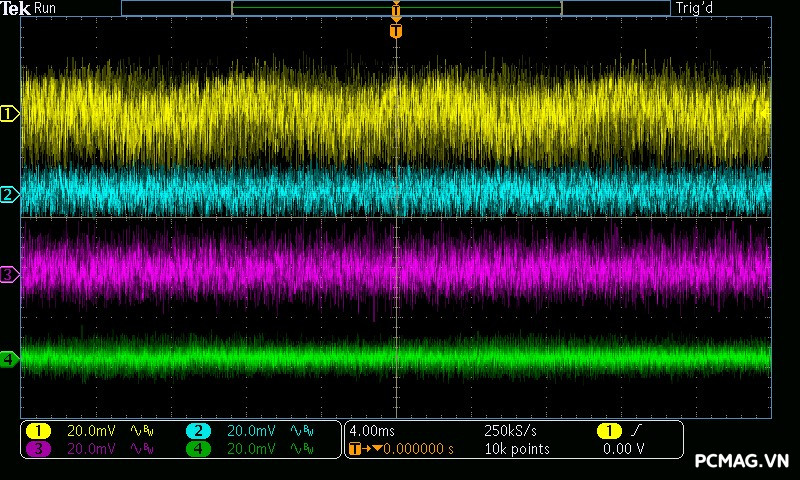Click the 250kS/s sample rate readout
This screenshot has width=800, height=480.
point(510,431)
